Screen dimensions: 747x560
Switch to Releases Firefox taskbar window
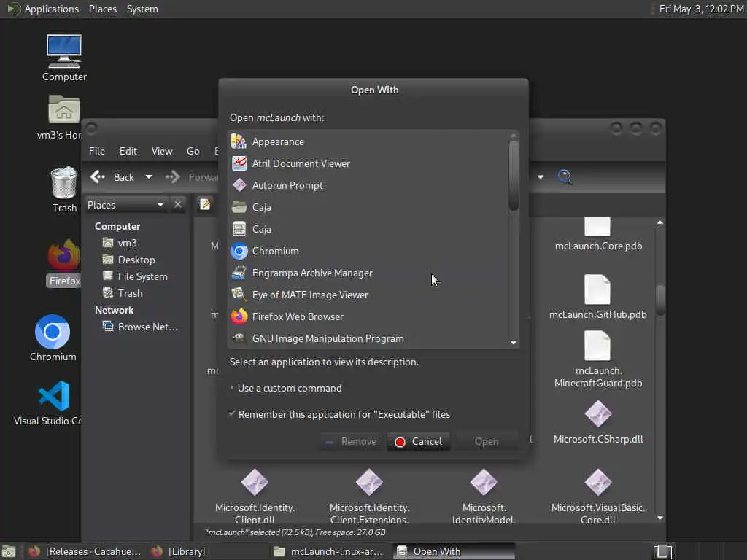(x=86, y=551)
